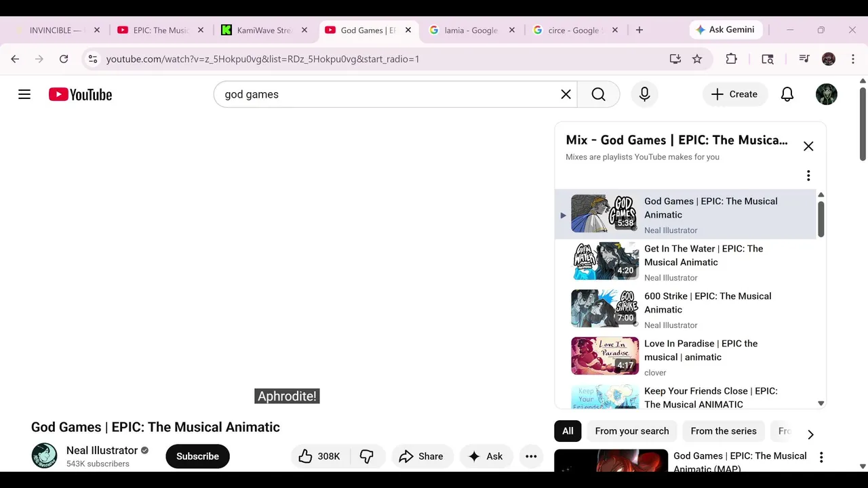Open the account avatar menu
Image resolution: width=868 pixels, height=488 pixels.
pos(826,94)
